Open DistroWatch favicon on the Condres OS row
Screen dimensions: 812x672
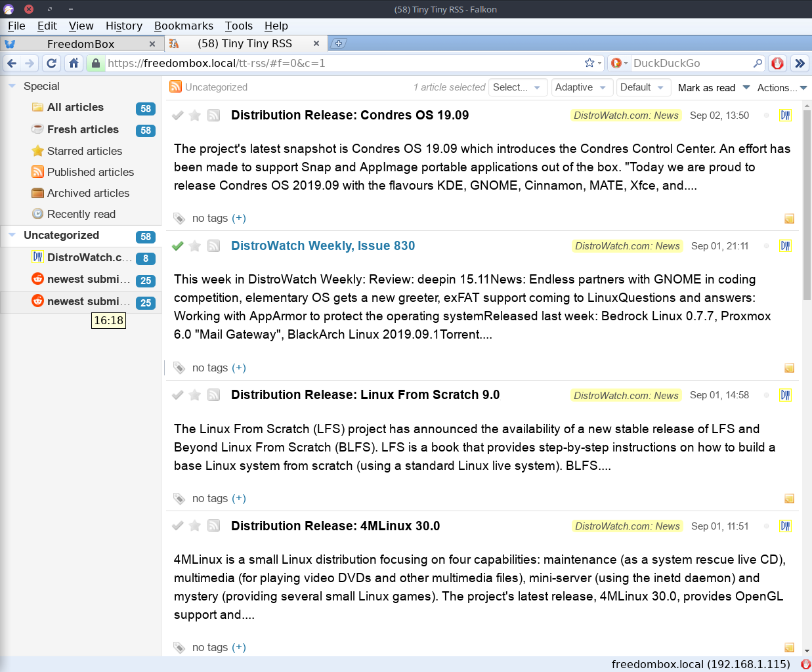pyautogui.click(x=785, y=115)
